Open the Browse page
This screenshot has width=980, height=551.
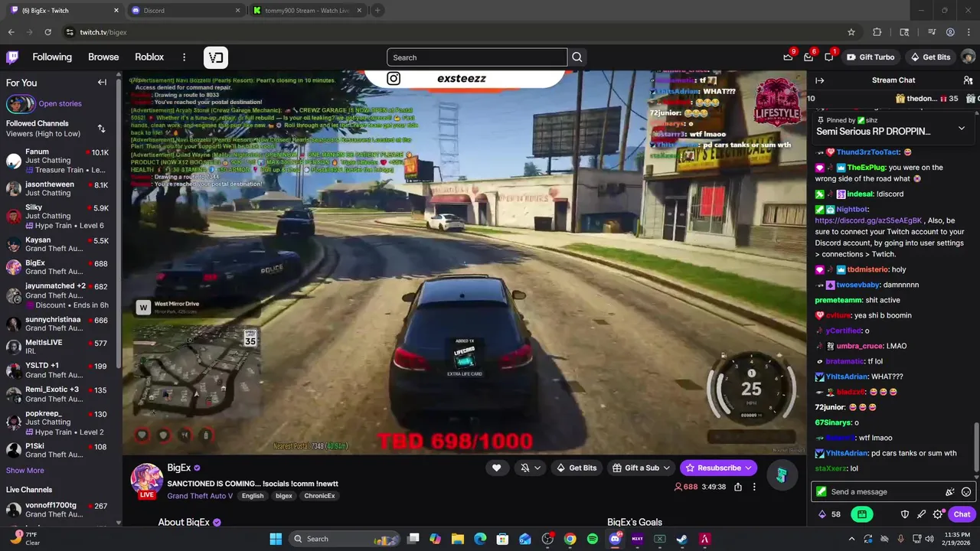coord(103,57)
